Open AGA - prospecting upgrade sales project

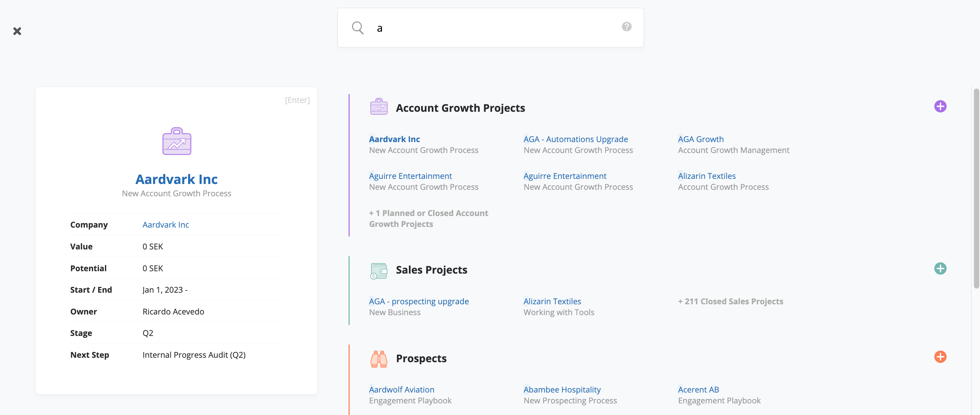tap(418, 302)
